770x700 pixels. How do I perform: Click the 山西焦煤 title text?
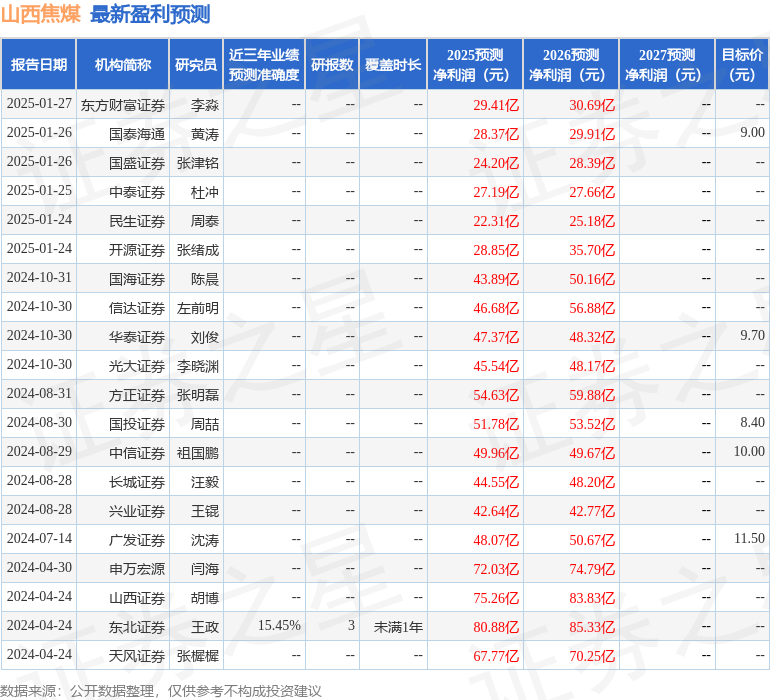tap(41, 14)
